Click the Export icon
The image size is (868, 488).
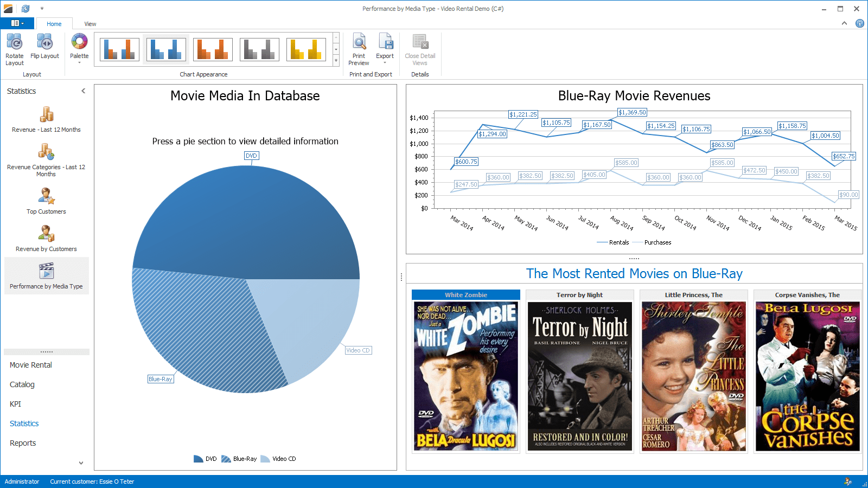385,42
